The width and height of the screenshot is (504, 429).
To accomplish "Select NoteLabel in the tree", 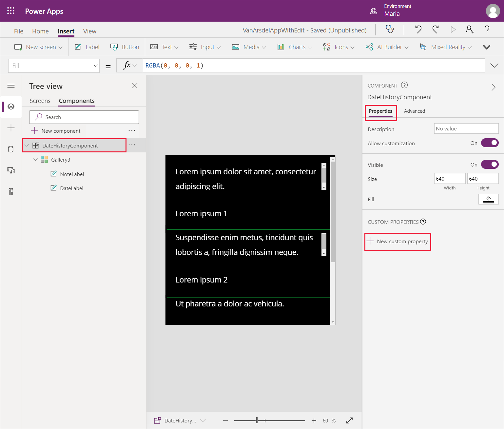I will click(x=72, y=174).
